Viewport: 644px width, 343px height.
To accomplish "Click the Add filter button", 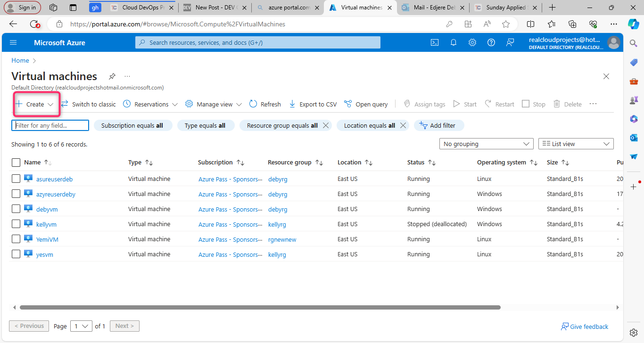I will click(x=439, y=125).
